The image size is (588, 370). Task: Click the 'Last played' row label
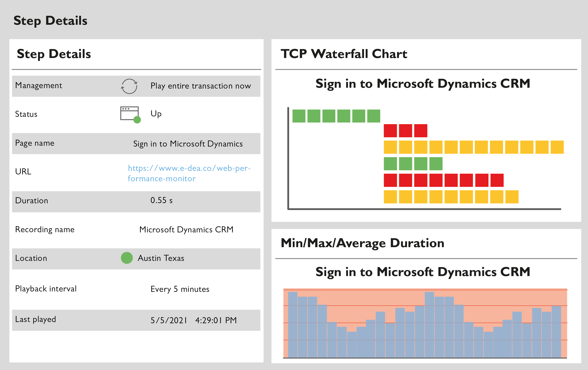coord(35,319)
